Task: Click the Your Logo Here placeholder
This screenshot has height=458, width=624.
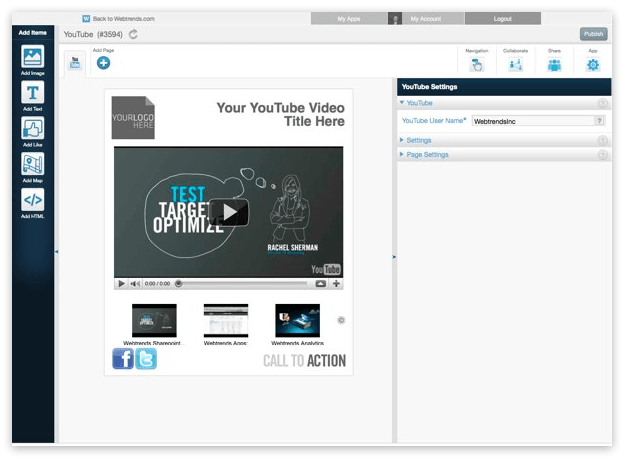Action: tap(133, 118)
